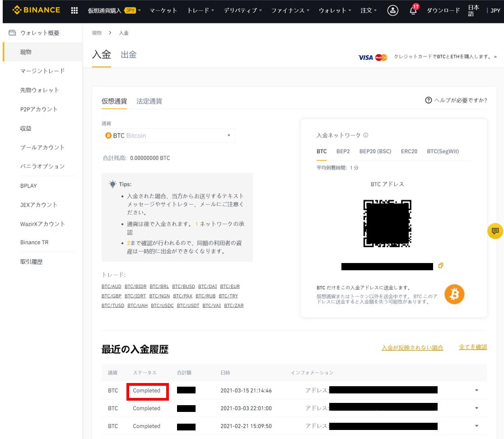Select the ERC20 network tab

pos(409,151)
